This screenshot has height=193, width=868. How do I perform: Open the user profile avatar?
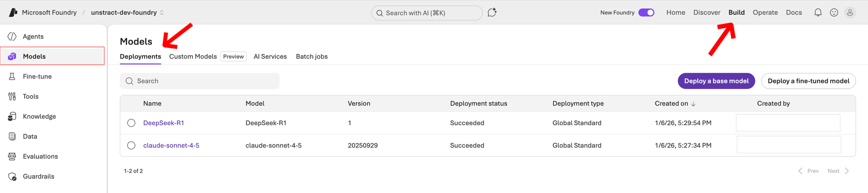(x=850, y=13)
